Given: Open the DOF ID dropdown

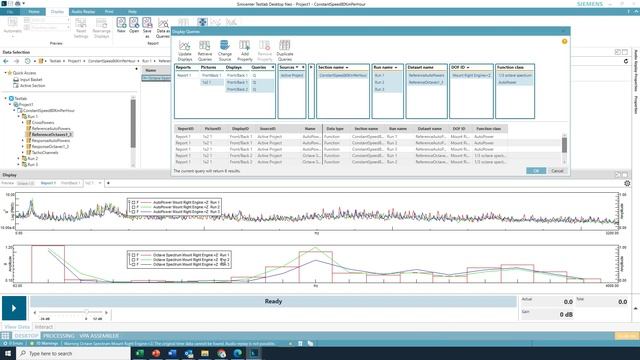Looking at the screenshot, I should click(468, 67).
